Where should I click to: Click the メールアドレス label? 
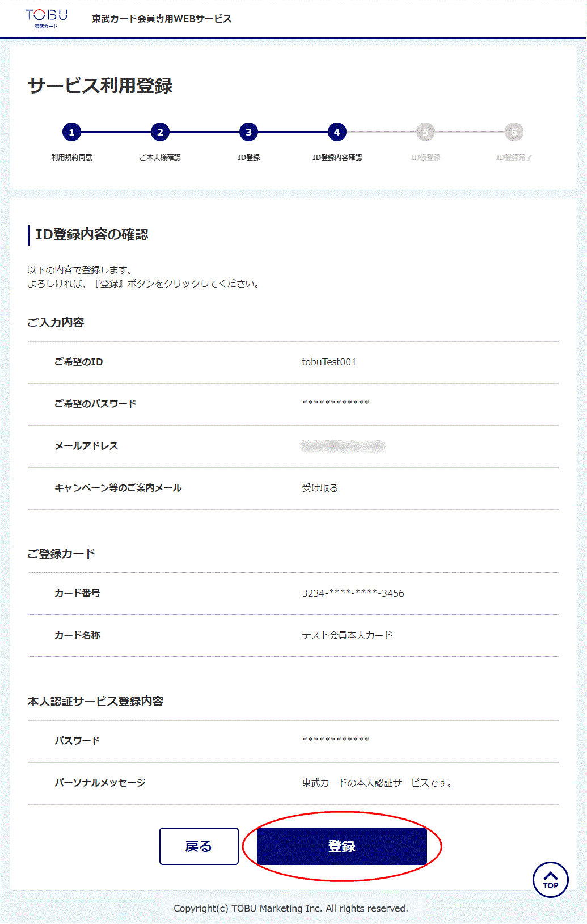click(x=86, y=446)
